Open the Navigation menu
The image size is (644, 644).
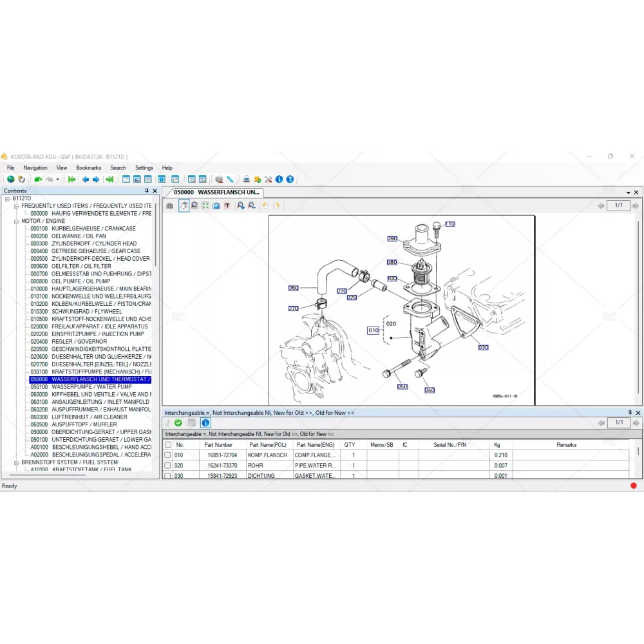click(x=35, y=167)
